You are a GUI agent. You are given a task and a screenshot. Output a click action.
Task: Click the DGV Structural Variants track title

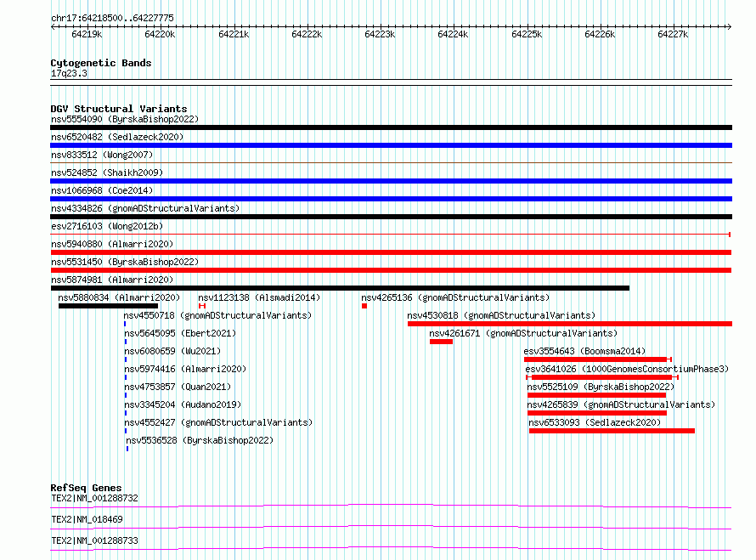pyautogui.click(x=119, y=109)
